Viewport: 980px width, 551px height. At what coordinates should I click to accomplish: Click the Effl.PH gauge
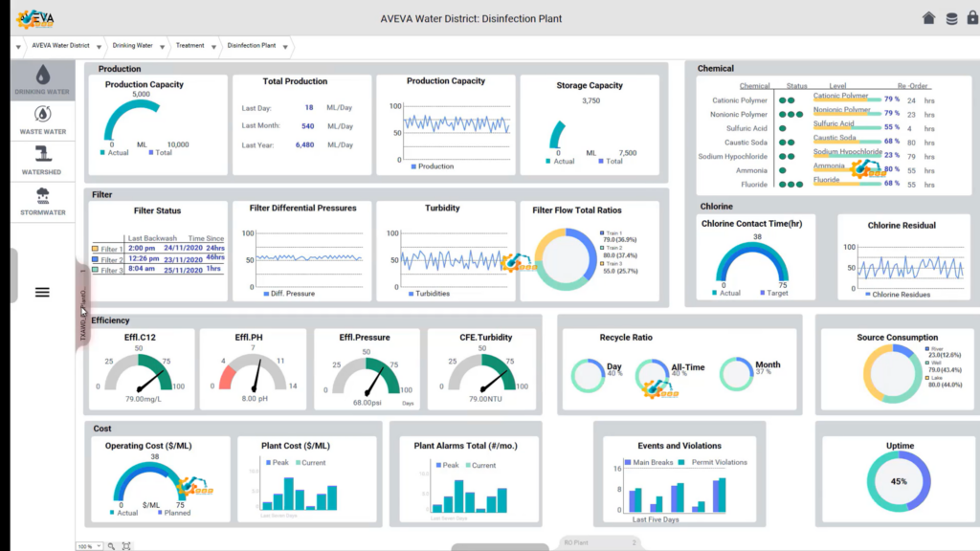click(x=254, y=372)
